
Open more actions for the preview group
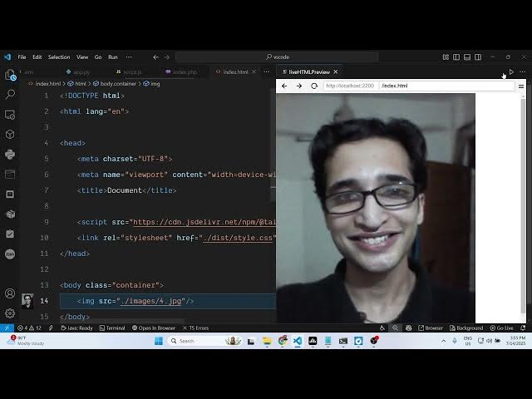click(523, 72)
